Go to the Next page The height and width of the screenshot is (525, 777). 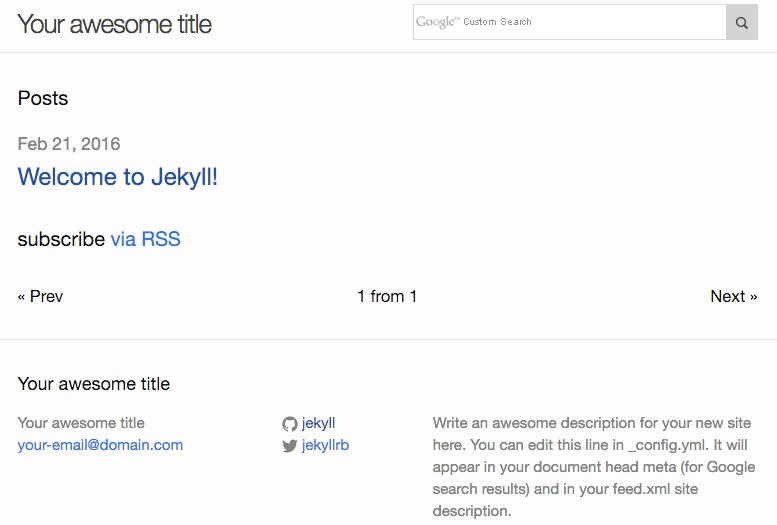[x=733, y=296]
